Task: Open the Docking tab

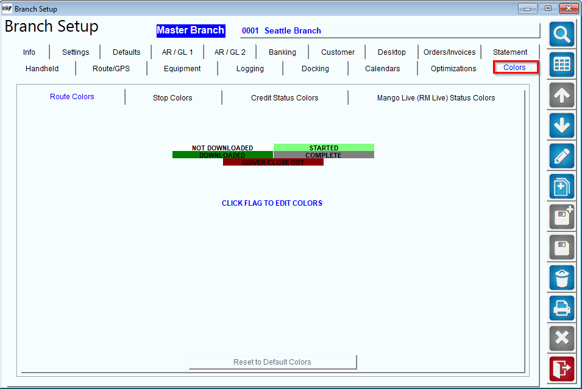Action: pos(315,69)
